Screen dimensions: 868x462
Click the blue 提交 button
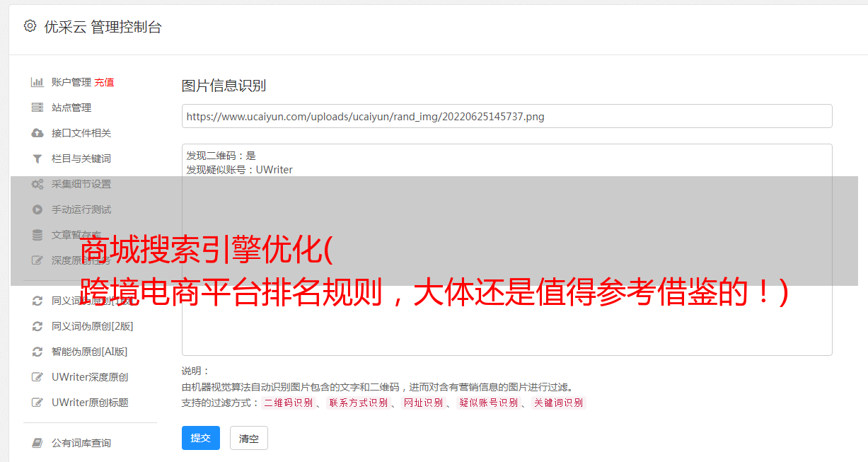click(201, 438)
